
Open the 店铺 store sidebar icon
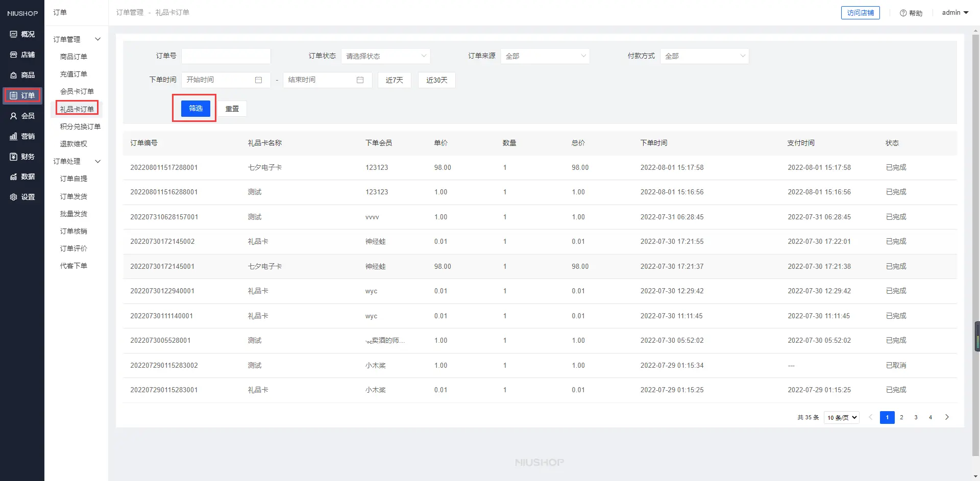coord(14,55)
